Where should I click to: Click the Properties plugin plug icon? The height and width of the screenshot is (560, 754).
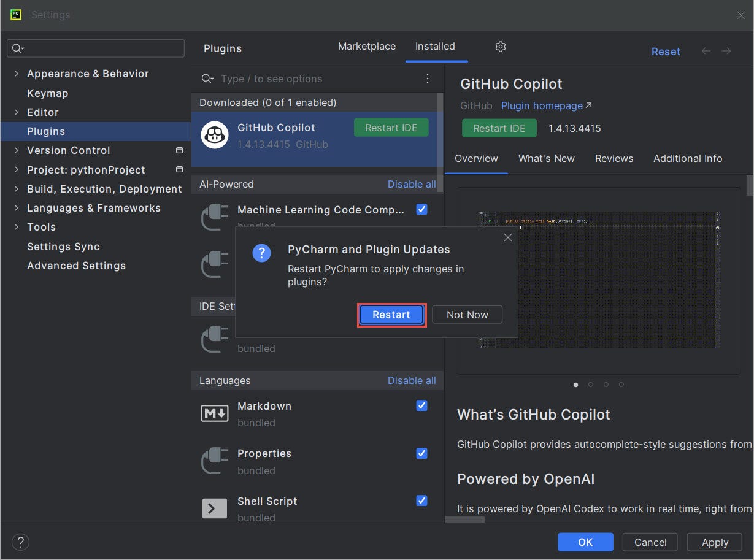(214, 461)
